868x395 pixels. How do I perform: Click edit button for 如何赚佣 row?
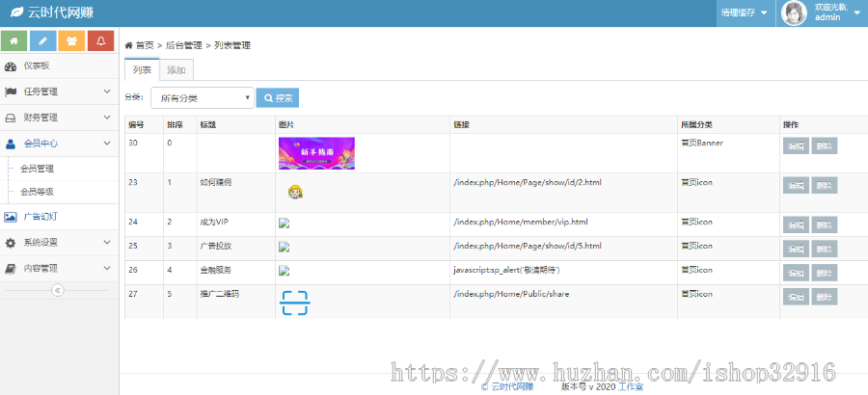pyautogui.click(x=796, y=185)
